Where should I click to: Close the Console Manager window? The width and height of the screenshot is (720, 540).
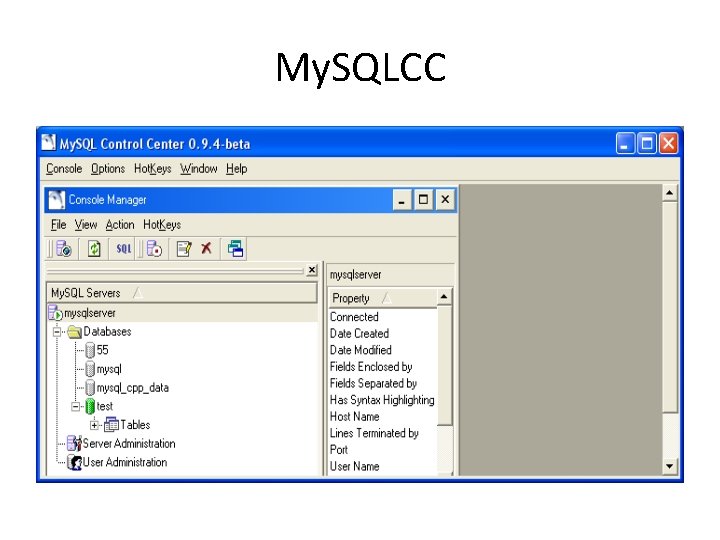pyautogui.click(x=445, y=200)
